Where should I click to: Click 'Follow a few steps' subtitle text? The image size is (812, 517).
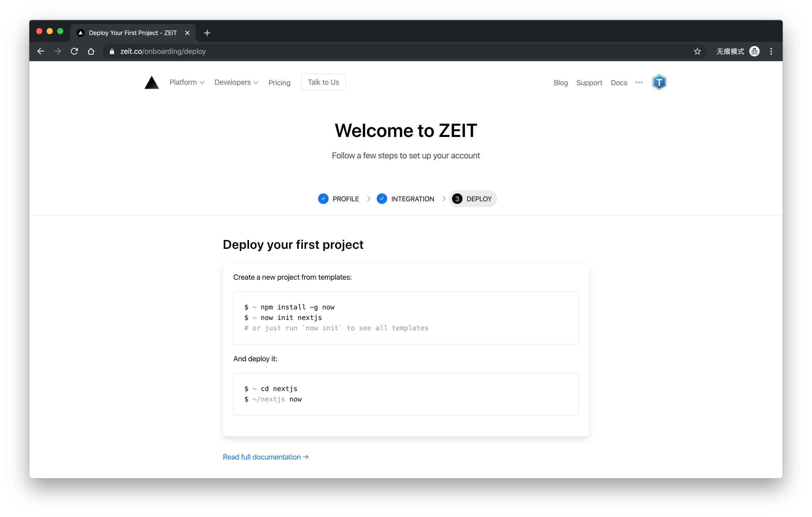(x=406, y=156)
